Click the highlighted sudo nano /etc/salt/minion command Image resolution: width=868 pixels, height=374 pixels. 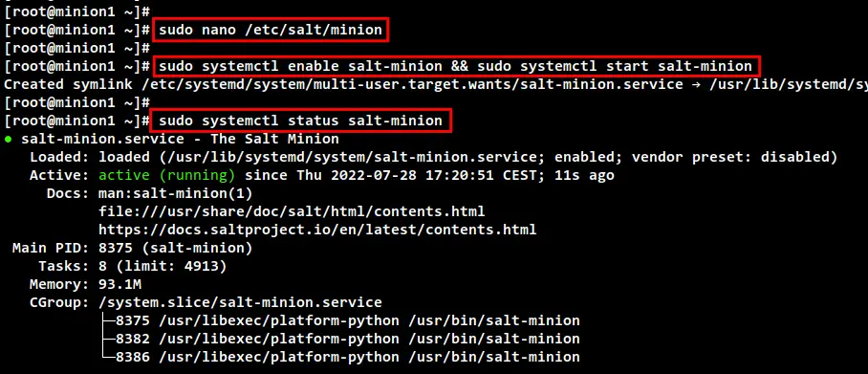tap(271, 30)
